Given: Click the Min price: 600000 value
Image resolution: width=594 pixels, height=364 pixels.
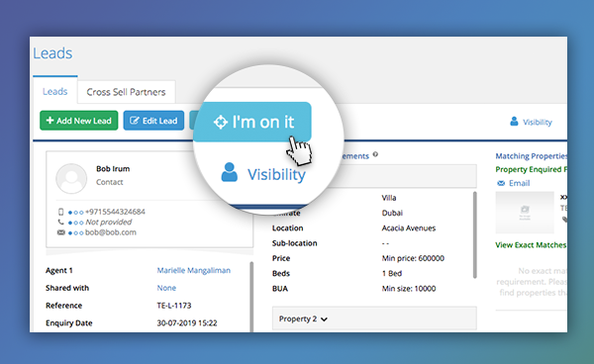Looking at the screenshot, I should click(x=413, y=258).
